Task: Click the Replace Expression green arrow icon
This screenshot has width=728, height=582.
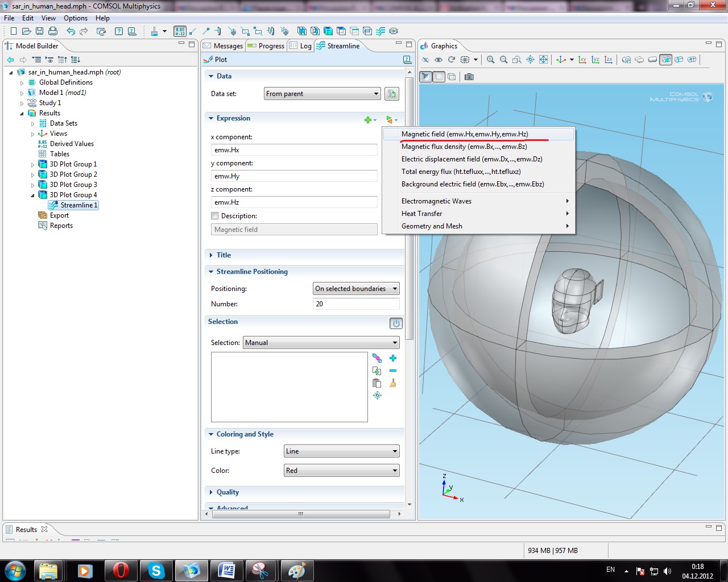Action: [x=391, y=120]
